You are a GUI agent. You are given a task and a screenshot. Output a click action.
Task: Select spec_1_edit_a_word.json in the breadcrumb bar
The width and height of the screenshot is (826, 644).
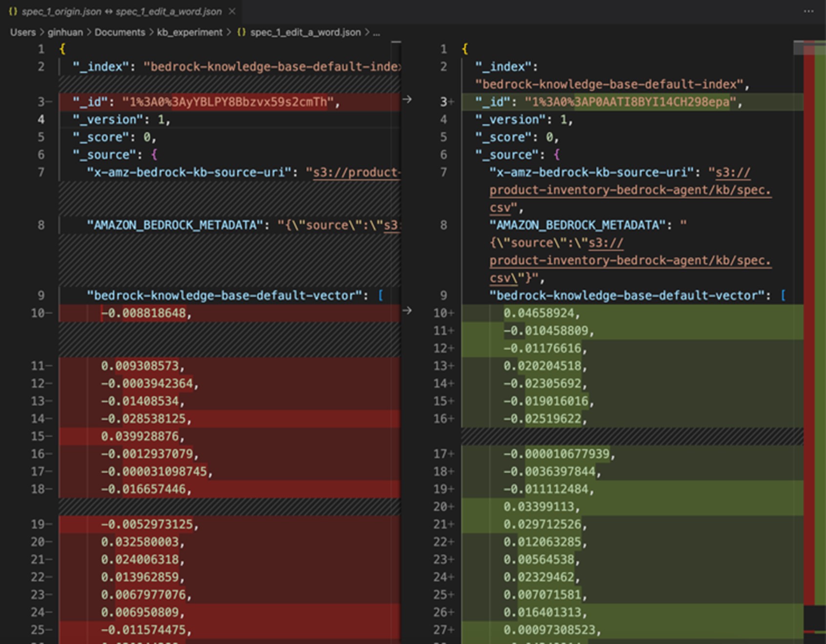303,32
